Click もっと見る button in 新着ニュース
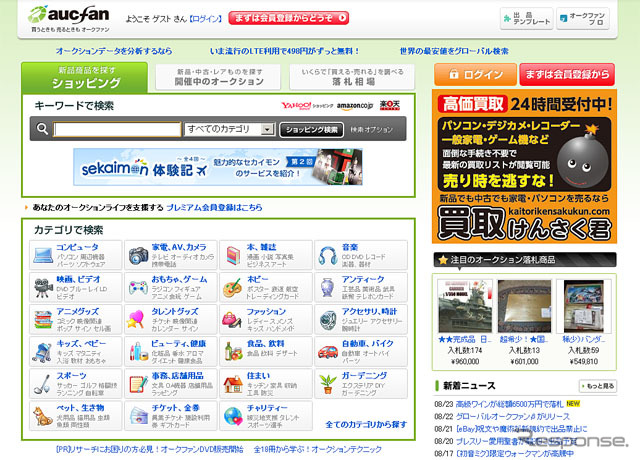640x460 pixels. (x=598, y=386)
